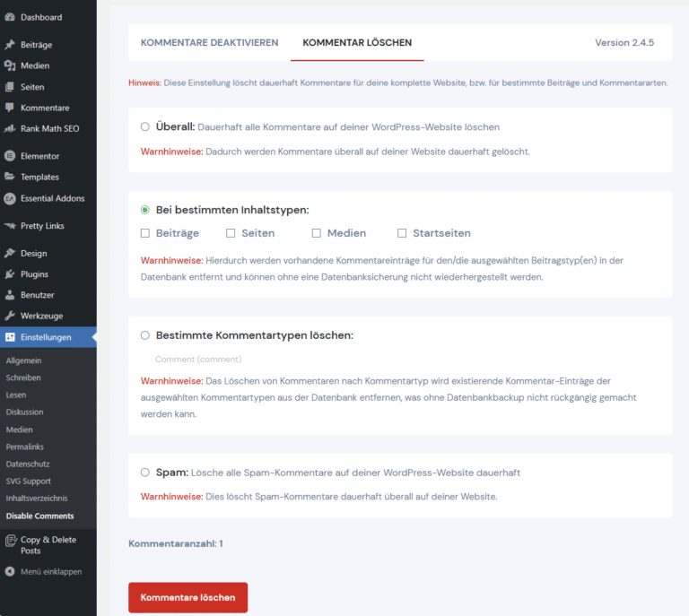689x616 pixels.
Task: Open Disable Comments settings submenu
Action: (40, 516)
